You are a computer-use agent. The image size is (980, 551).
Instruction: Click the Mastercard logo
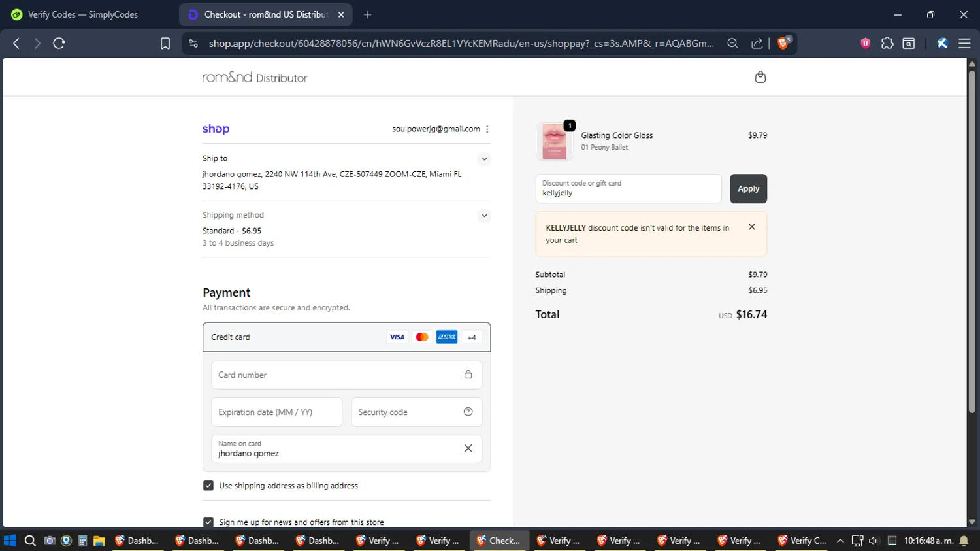422,337
